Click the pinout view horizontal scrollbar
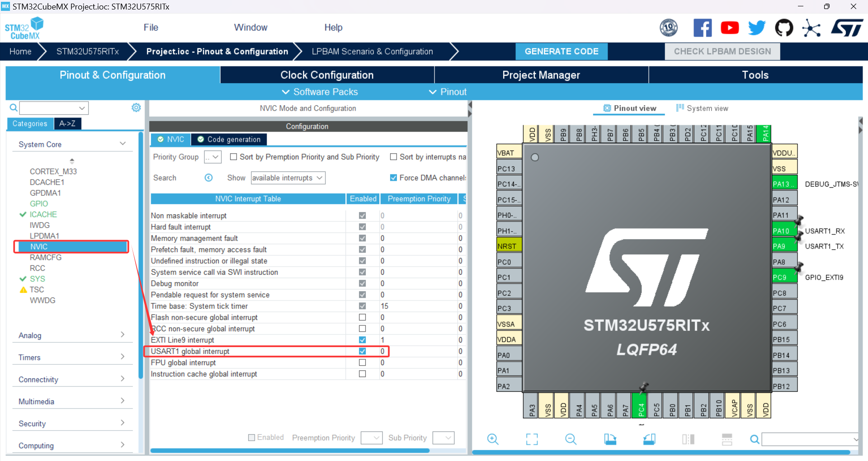The height and width of the screenshot is (461, 868). pyautogui.click(x=661, y=452)
